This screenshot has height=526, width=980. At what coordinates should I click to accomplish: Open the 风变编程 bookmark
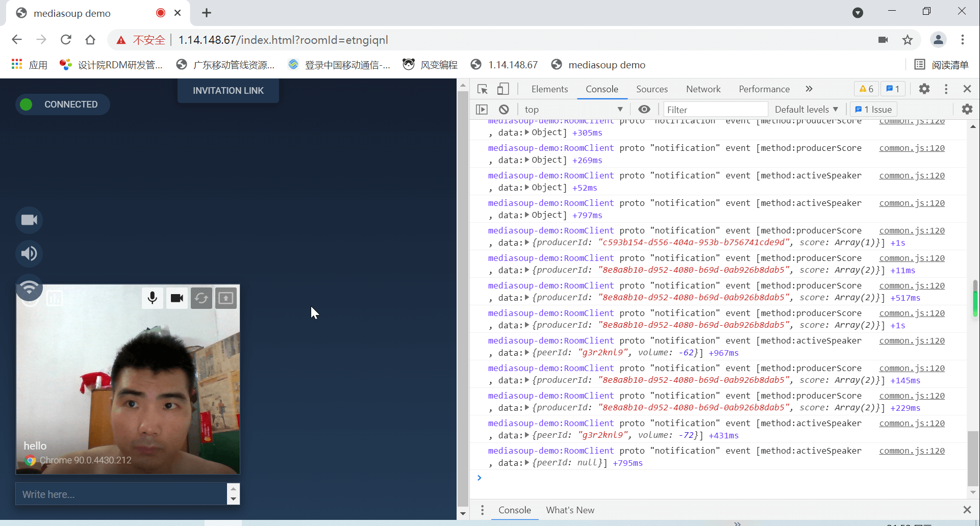430,65
